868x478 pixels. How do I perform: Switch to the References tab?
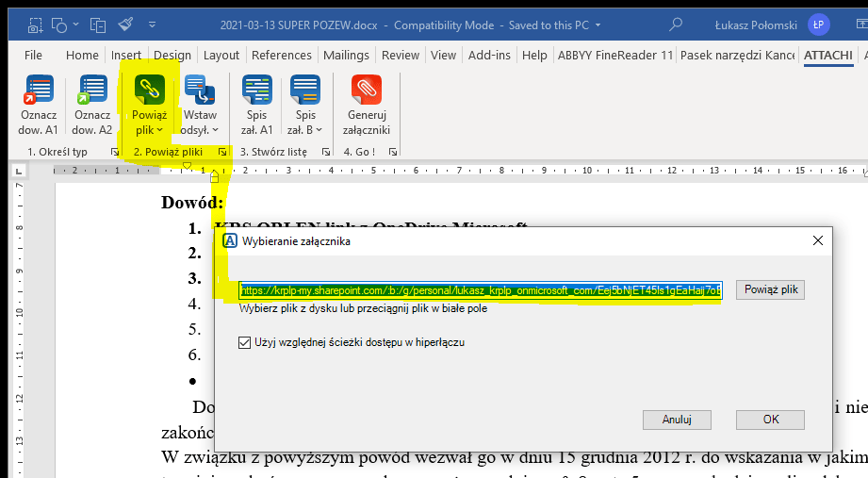pyautogui.click(x=282, y=56)
